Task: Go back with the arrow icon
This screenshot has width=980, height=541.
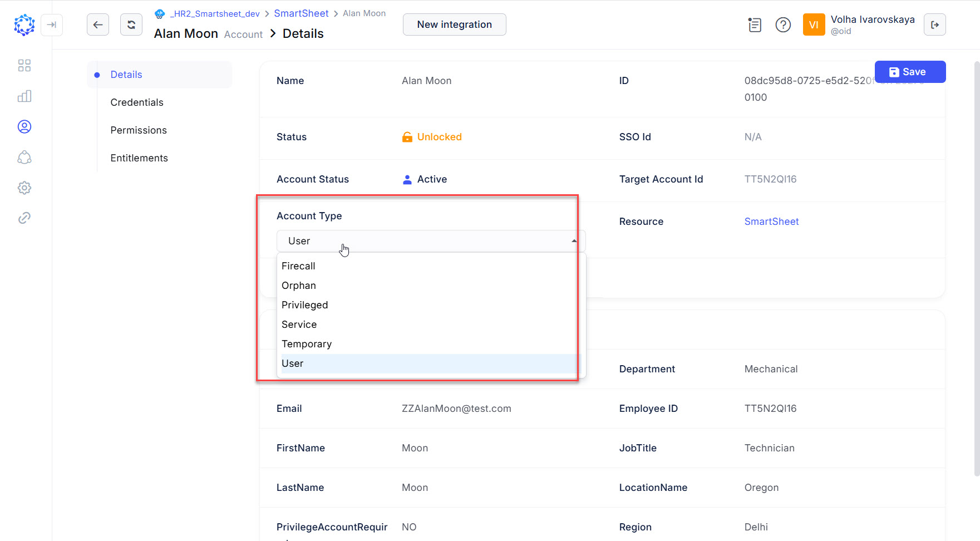Action: [x=98, y=24]
